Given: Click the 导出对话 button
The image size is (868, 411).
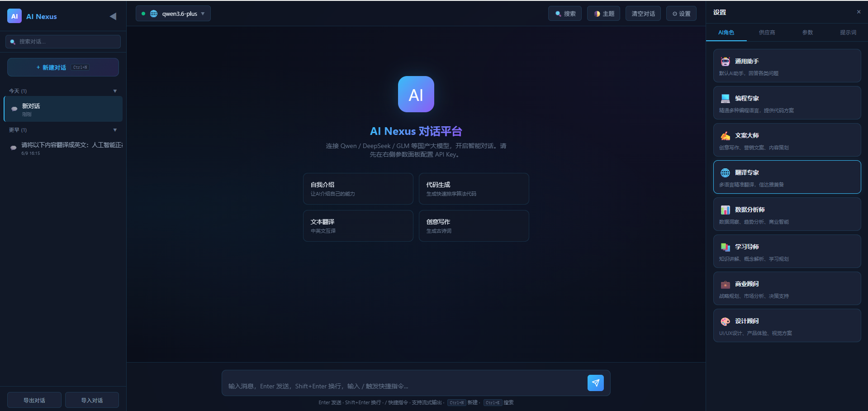Looking at the screenshot, I should coord(34,400).
